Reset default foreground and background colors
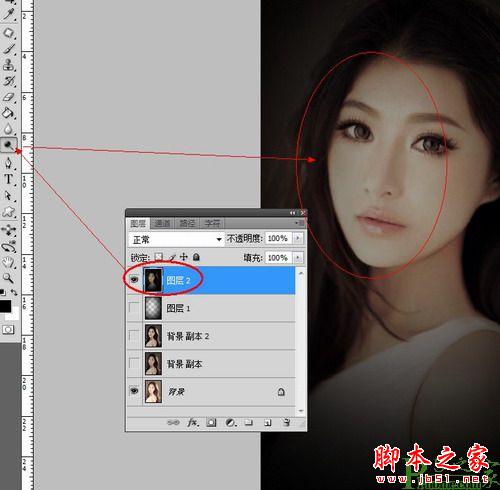This screenshot has height=490, width=500. click(3, 292)
